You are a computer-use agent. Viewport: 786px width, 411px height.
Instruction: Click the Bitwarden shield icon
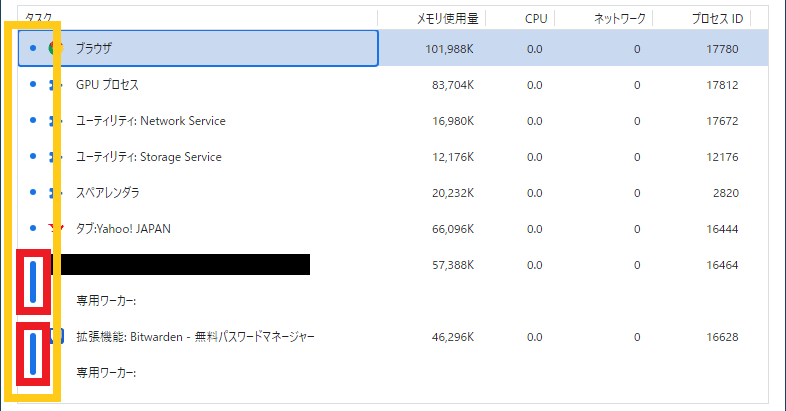(57, 336)
